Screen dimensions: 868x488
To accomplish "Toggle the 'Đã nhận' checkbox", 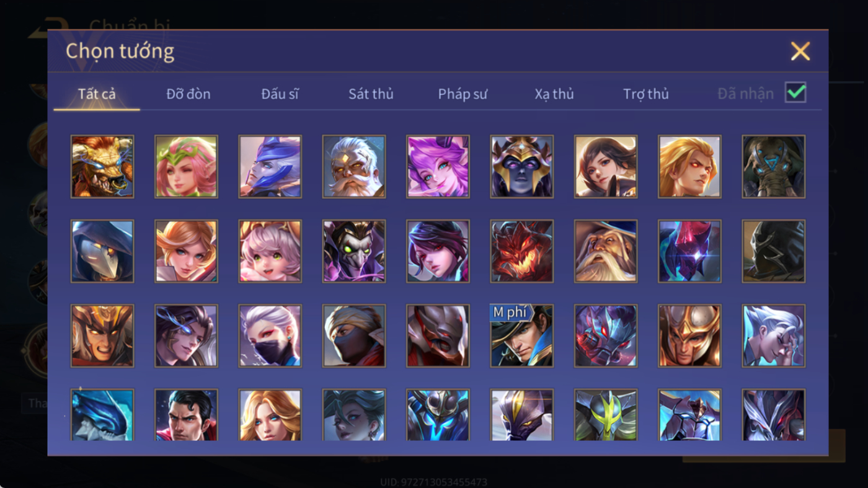I will (x=795, y=93).
